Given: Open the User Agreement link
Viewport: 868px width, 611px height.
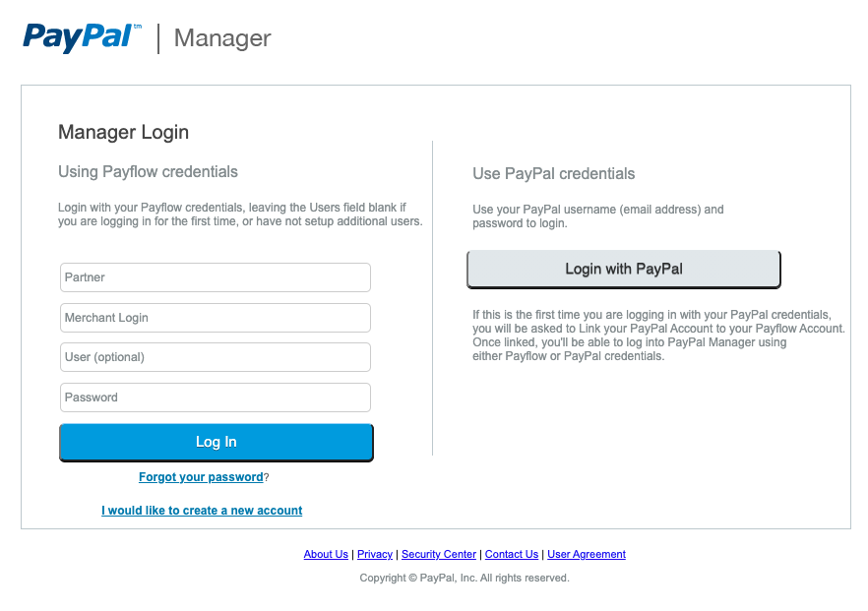Looking at the screenshot, I should pyautogui.click(x=587, y=554).
